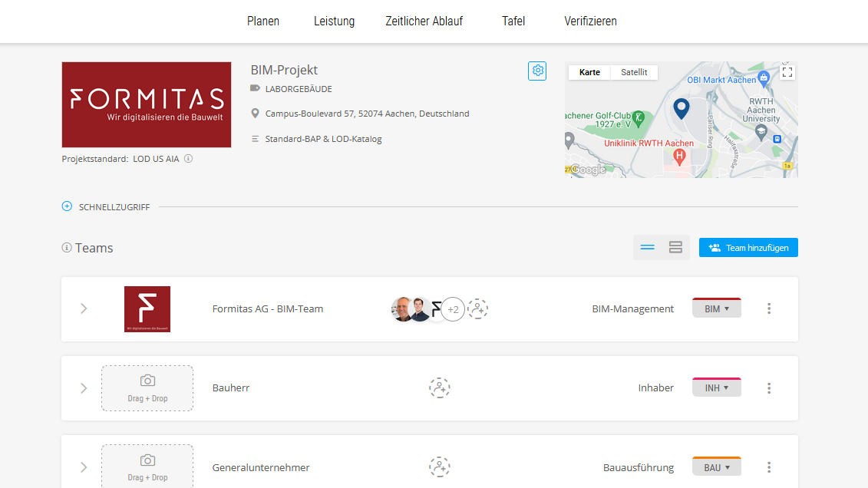Open three-dot menu for Formitas AG team

click(769, 308)
